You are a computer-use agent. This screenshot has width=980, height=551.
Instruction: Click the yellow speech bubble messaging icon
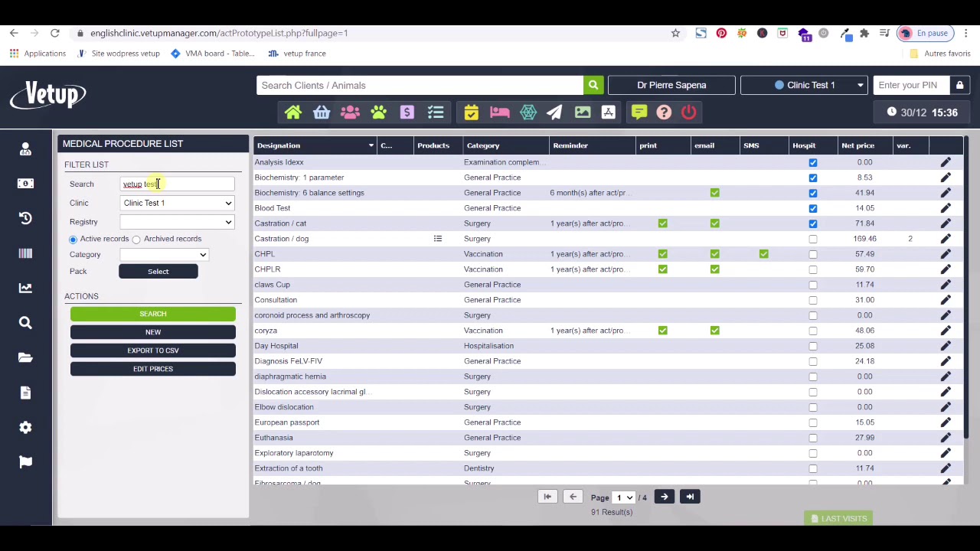click(x=639, y=112)
